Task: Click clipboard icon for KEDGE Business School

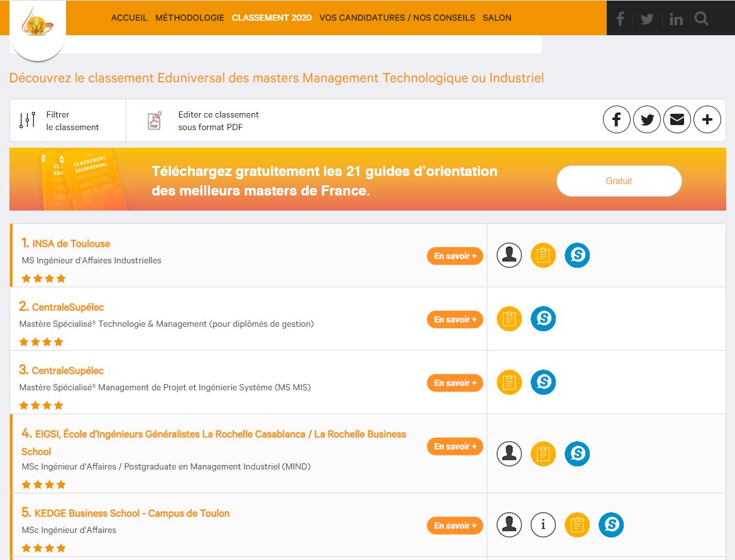Action: [x=577, y=525]
